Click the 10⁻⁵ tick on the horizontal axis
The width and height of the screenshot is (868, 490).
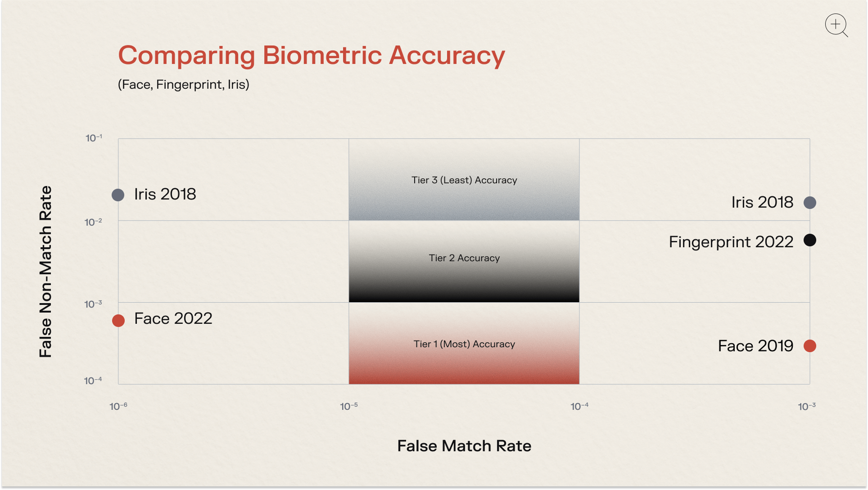pos(349,406)
